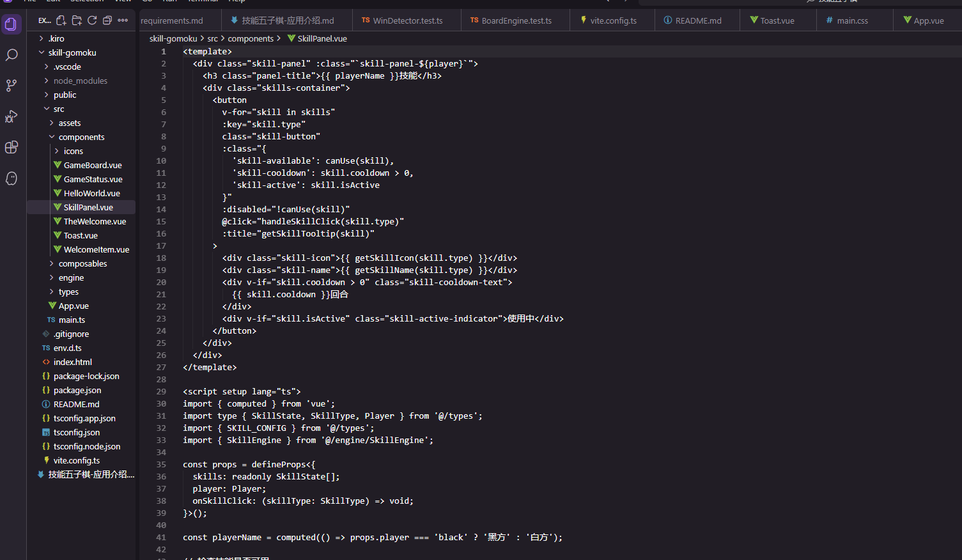962x560 pixels.
Task: Open TheWelcome.vue from the file tree
Action: pos(95,221)
